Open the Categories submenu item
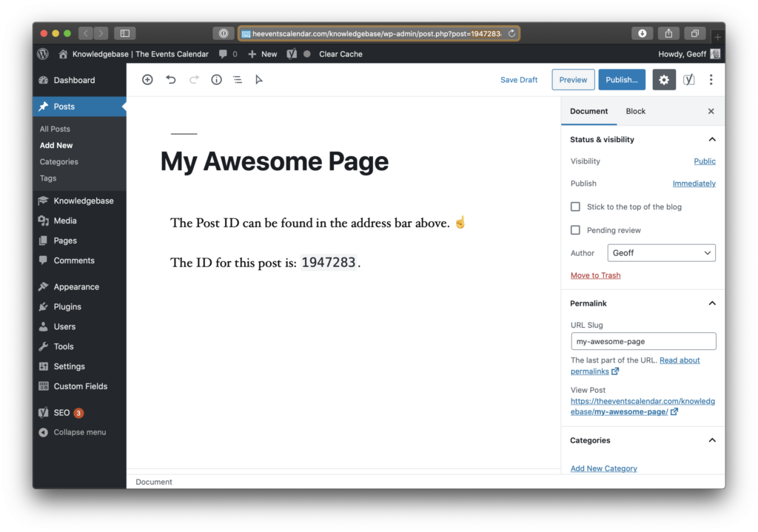Viewport: 758px width, 532px height. 58,162
